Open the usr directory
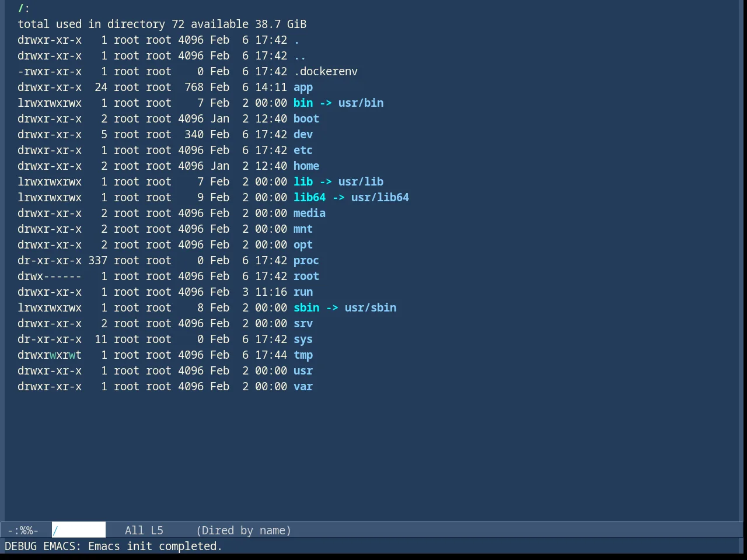 pyautogui.click(x=303, y=370)
